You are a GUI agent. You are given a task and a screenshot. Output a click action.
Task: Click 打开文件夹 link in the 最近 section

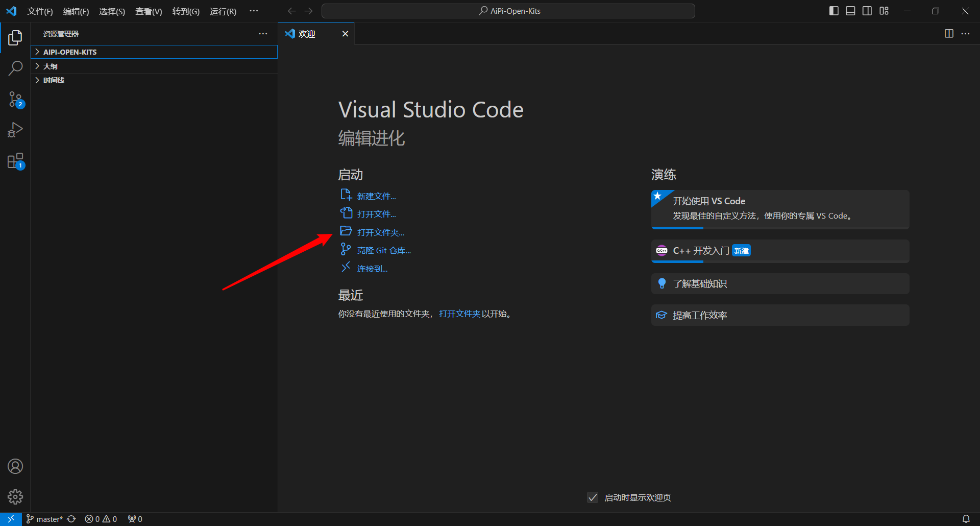point(459,314)
